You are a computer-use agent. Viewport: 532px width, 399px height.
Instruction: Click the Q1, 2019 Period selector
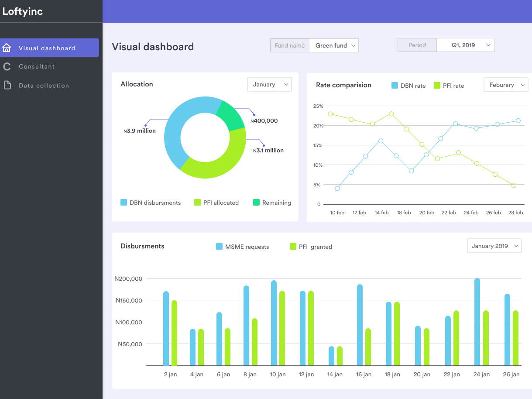[465, 45]
